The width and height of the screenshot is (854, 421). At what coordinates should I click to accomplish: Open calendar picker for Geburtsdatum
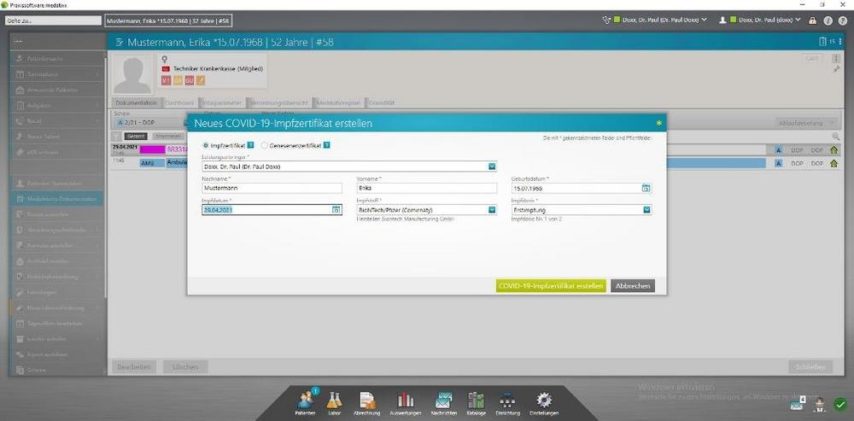(646, 188)
